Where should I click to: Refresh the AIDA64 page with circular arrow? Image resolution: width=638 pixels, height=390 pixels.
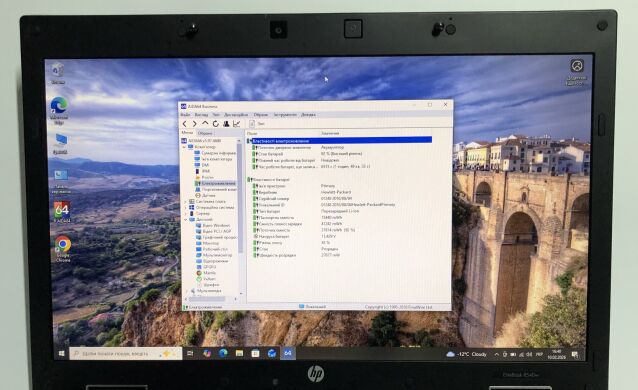[x=216, y=123]
